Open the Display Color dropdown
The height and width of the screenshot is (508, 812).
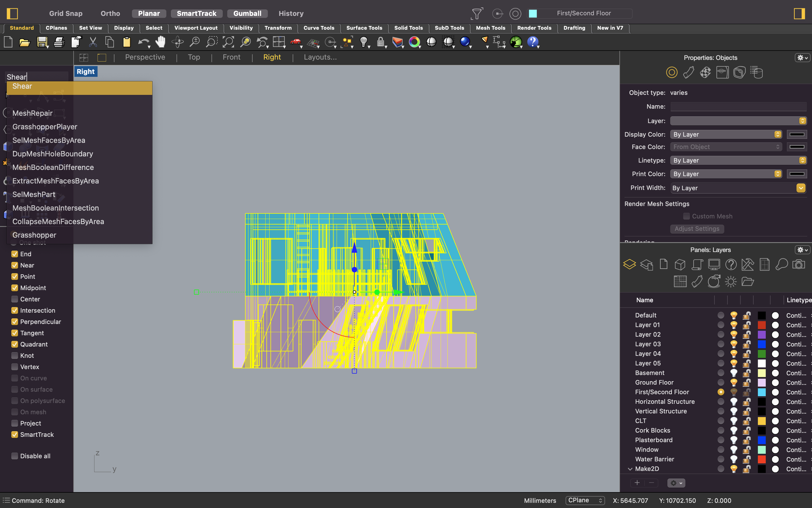click(x=777, y=134)
